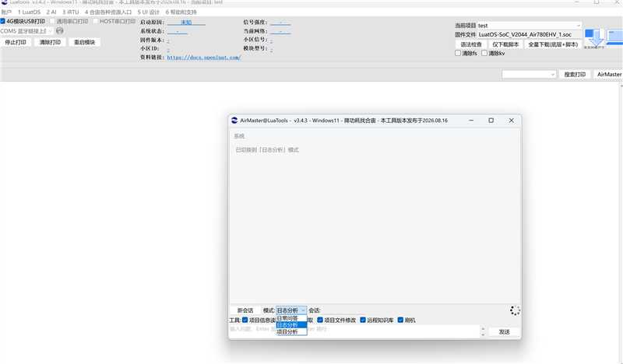Click the blue download arrow icon
The image size is (623, 364).
[594, 38]
